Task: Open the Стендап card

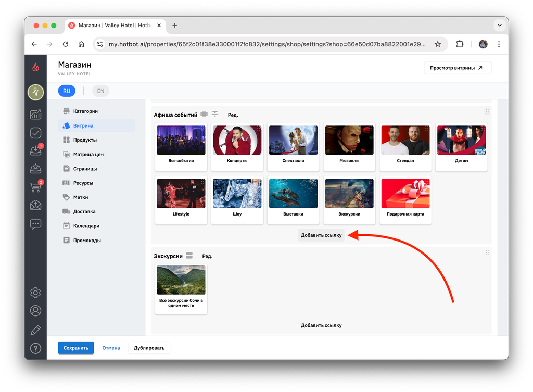Action: 405,147
